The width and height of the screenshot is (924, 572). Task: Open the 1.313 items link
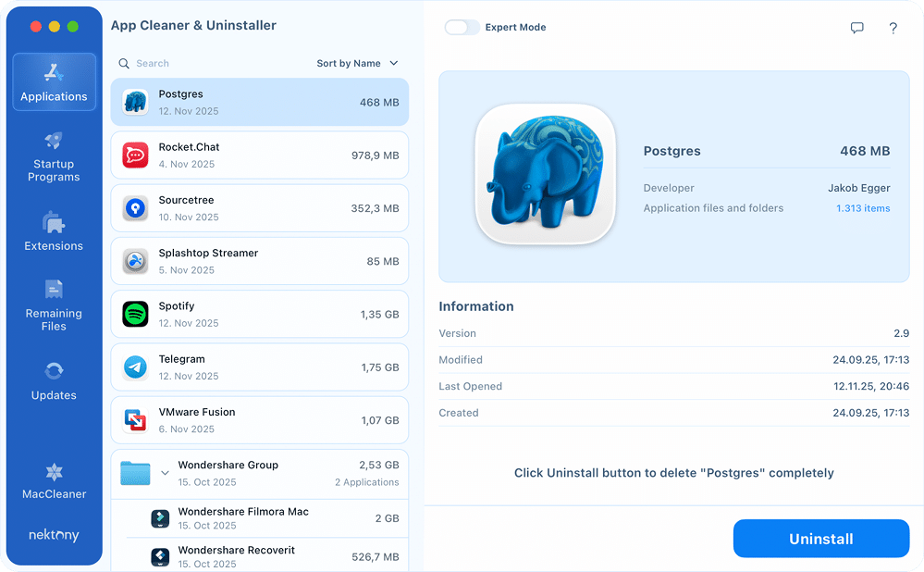(863, 208)
